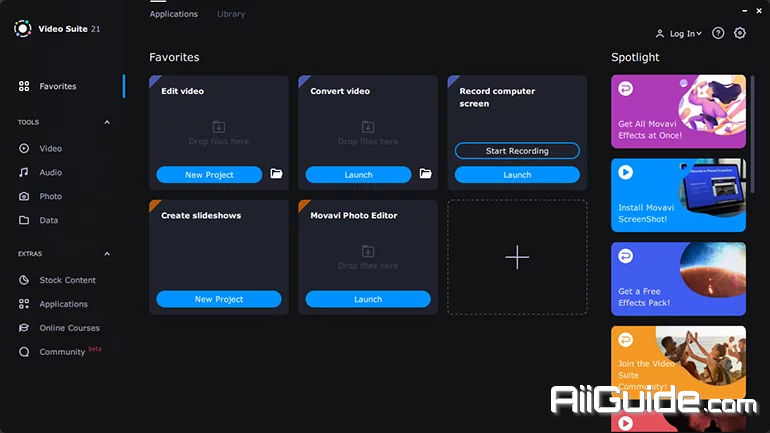Open Get a Free Effects Pack card

click(678, 279)
